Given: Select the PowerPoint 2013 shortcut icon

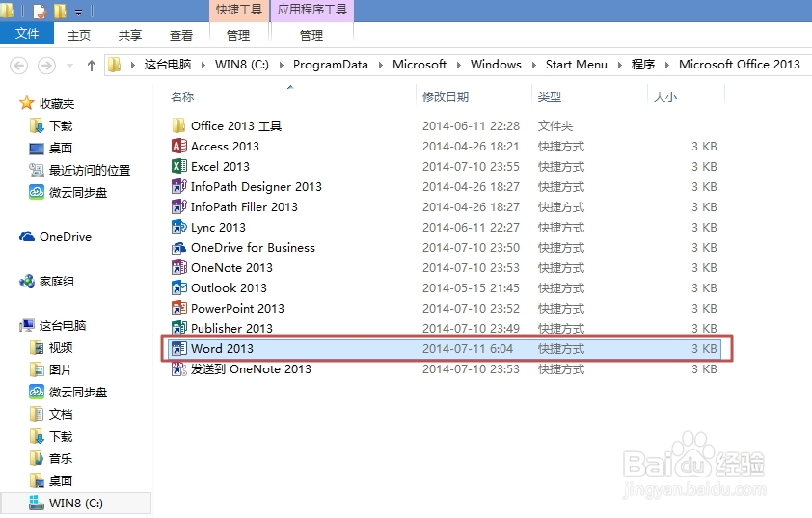Looking at the screenshot, I should (x=178, y=308).
